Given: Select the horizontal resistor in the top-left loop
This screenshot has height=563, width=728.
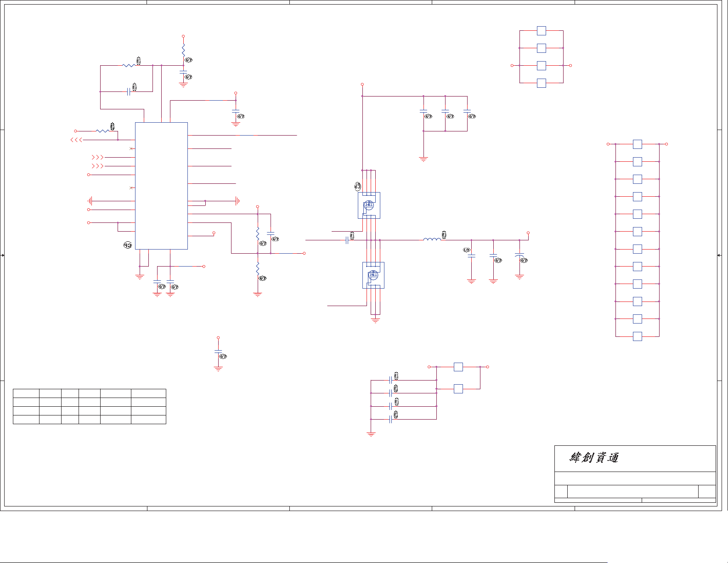Looking at the screenshot, I should 129,65.
